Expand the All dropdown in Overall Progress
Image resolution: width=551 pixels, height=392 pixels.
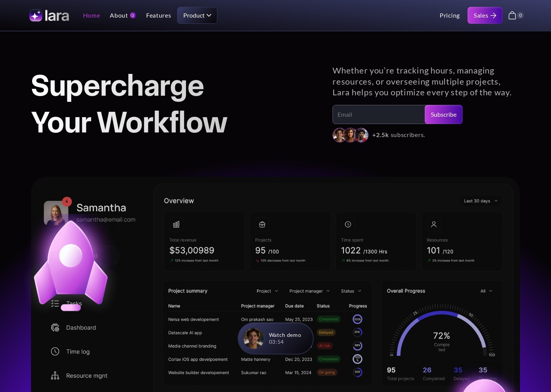486,291
